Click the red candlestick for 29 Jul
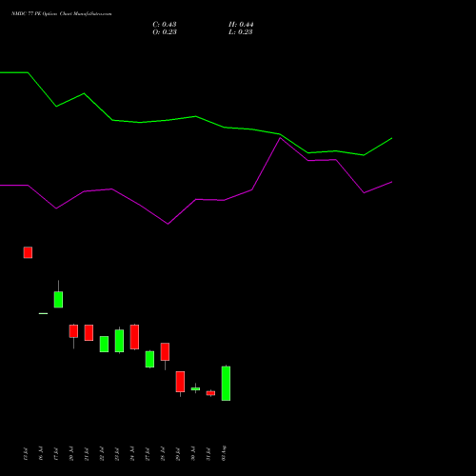476x476 pixels. click(180, 382)
